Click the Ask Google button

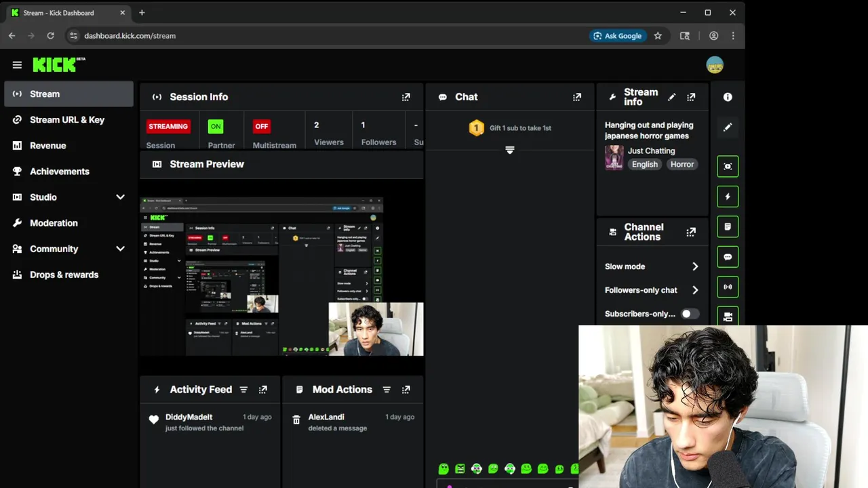[617, 36]
